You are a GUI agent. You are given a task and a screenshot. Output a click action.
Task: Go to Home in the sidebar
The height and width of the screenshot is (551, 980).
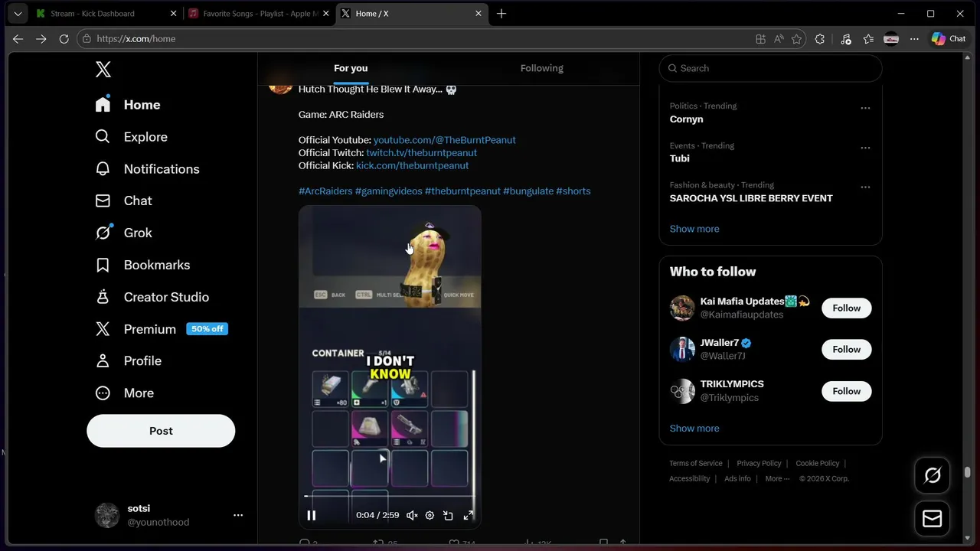[129, 105]
